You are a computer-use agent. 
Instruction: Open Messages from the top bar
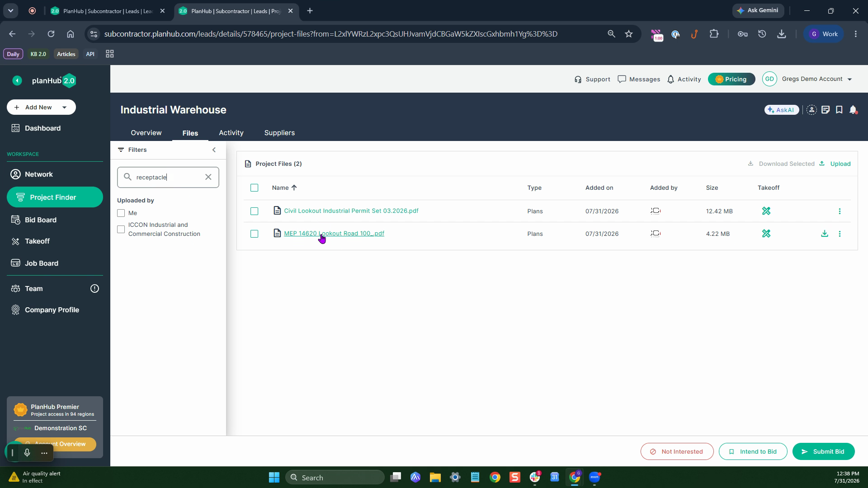(639, 79)
